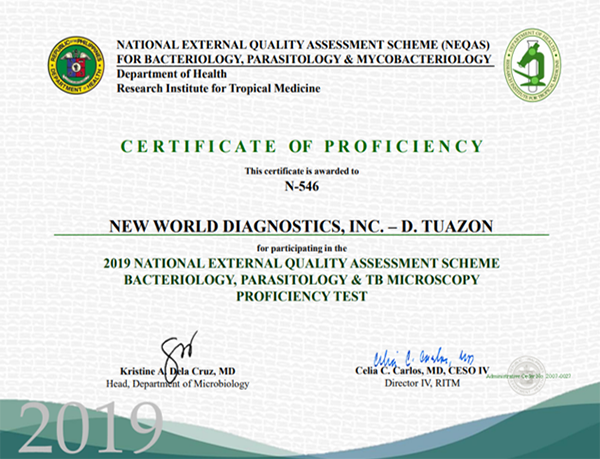The height and width of the screenshot is (459, 600).
Task: Click 'Research Institute for Tropical Medicine' text
Action: point(218,88)
